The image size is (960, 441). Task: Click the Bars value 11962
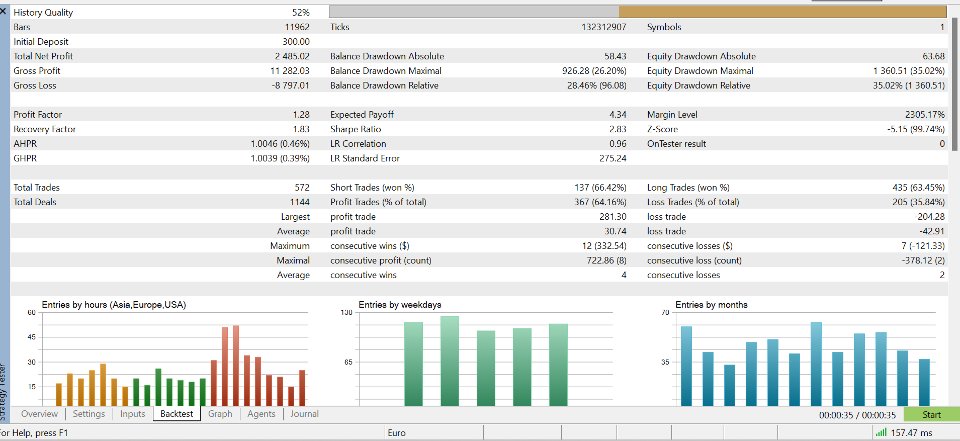pyautogui.click(x=298, y=27)
